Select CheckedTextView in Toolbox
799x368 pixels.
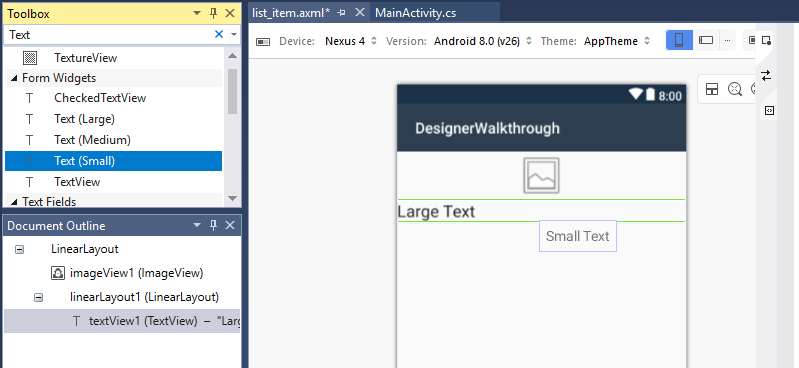pyautogui.click(x=113, y=98)
